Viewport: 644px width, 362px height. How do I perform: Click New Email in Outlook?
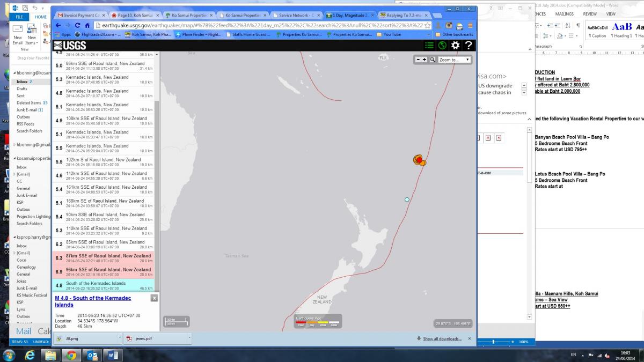coord(18,35)
